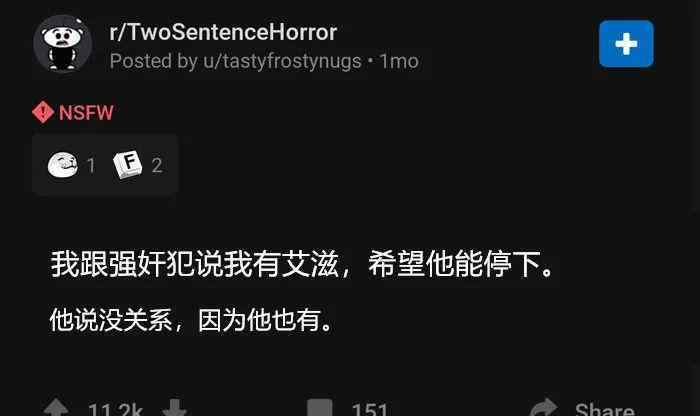
Task: Click the share arrow icon
Action: click(x=544, y=407)
